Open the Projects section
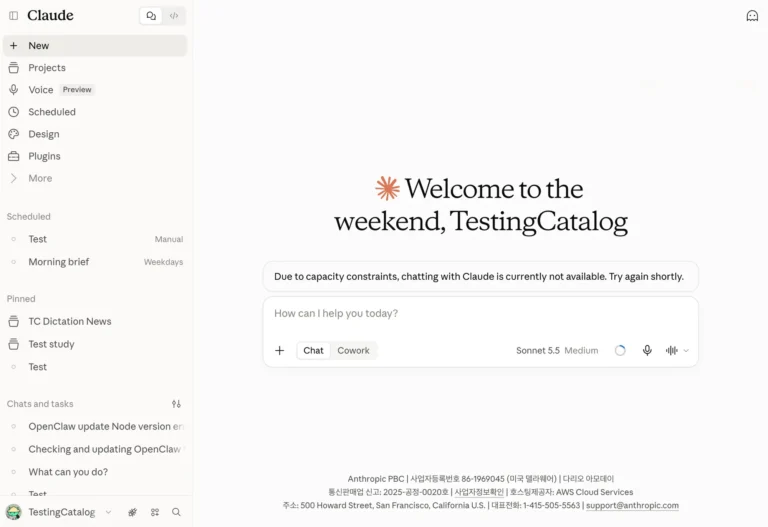The image size is (768, 527). coord(95,68)
